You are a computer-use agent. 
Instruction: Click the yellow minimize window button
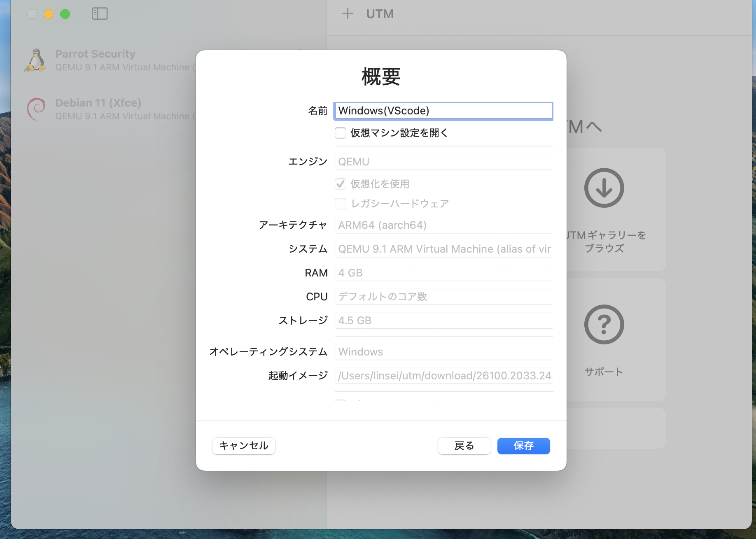pos(49,14)
